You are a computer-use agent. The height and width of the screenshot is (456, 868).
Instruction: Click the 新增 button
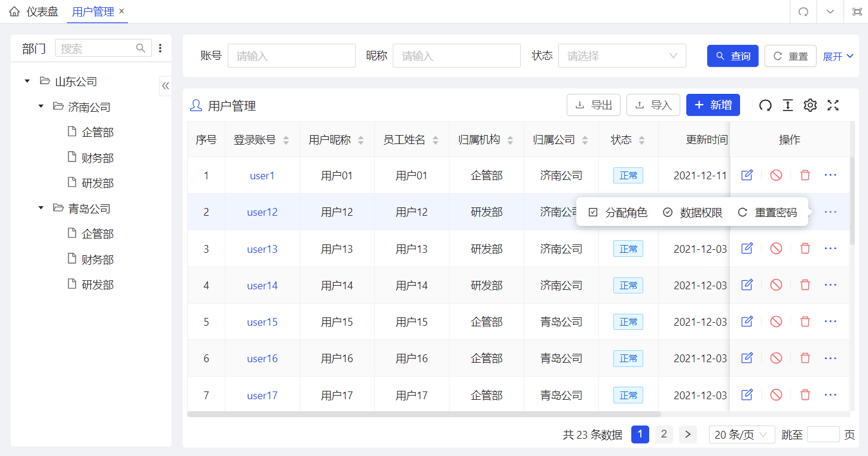(x=713, y=105)
